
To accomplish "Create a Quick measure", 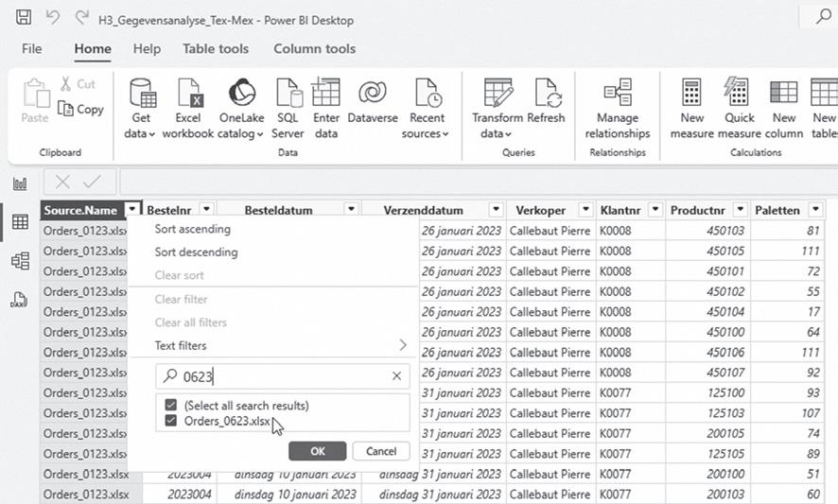I will pyautogui.click(x=739, y=109).
